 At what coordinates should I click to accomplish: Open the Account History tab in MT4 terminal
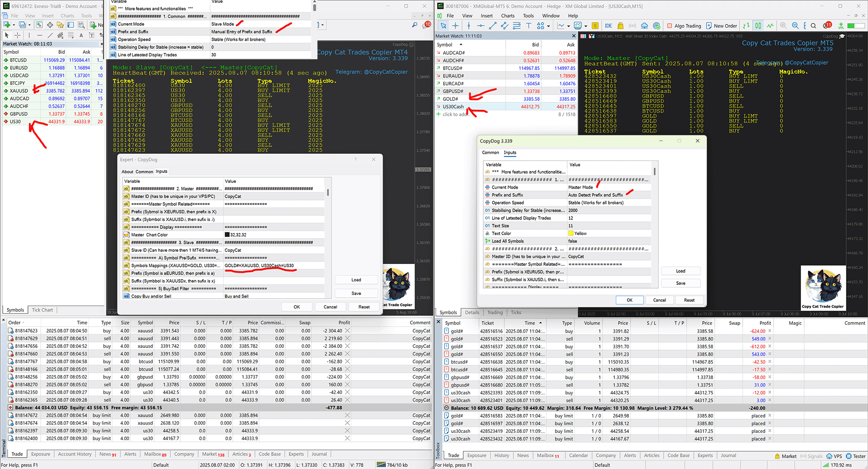coord(75,454)
